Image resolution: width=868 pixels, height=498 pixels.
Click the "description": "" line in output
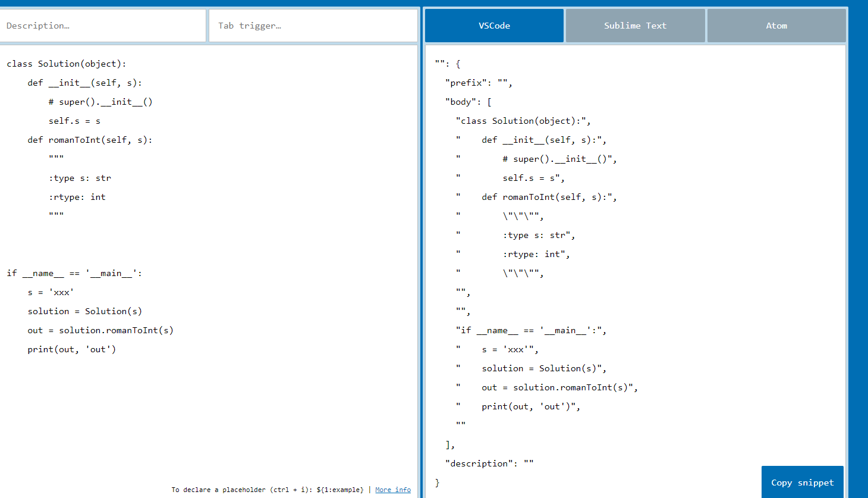pyautogui.click(x=489, y=463)
